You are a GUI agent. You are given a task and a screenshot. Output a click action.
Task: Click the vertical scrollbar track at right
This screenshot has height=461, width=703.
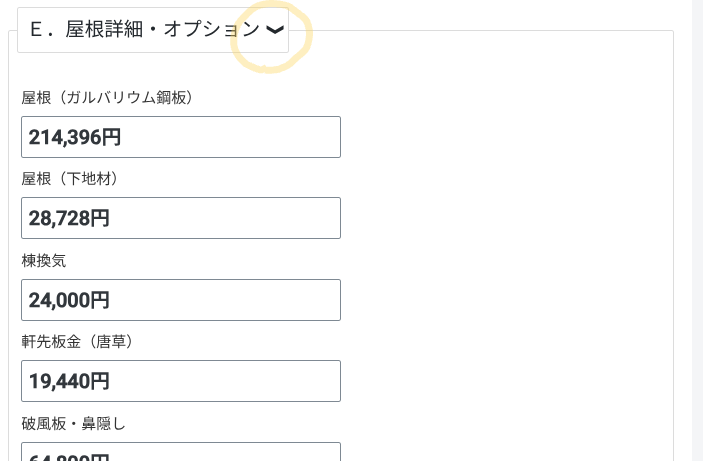click(x=697, y=250)
